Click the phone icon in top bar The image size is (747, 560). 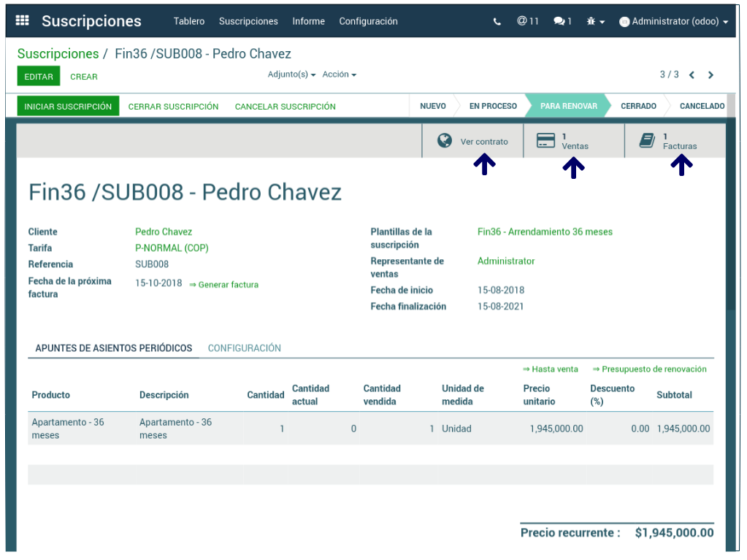497,22
